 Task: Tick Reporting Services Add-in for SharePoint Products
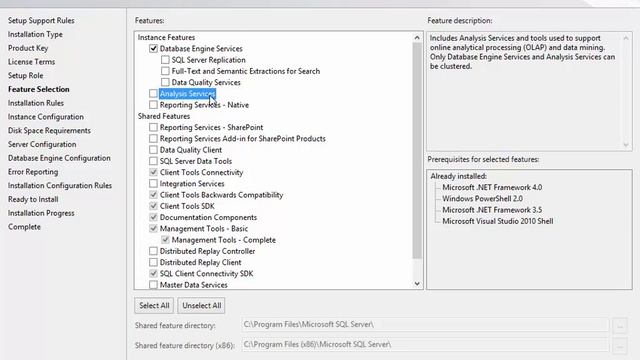click(x=153, y=139)
